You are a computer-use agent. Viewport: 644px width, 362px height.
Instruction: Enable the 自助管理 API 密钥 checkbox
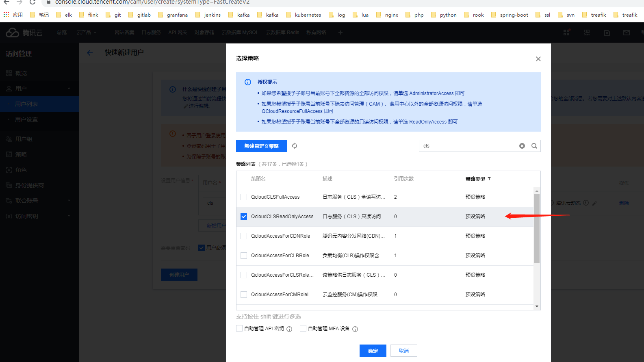[239, 328]
